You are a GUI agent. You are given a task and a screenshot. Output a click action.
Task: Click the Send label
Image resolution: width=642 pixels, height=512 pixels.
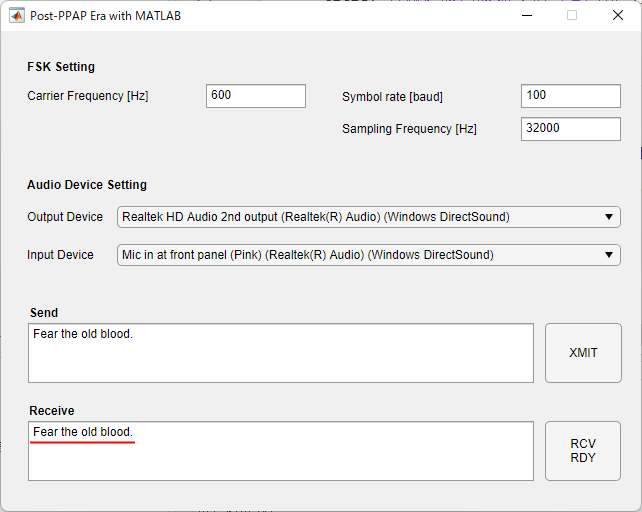44,313
